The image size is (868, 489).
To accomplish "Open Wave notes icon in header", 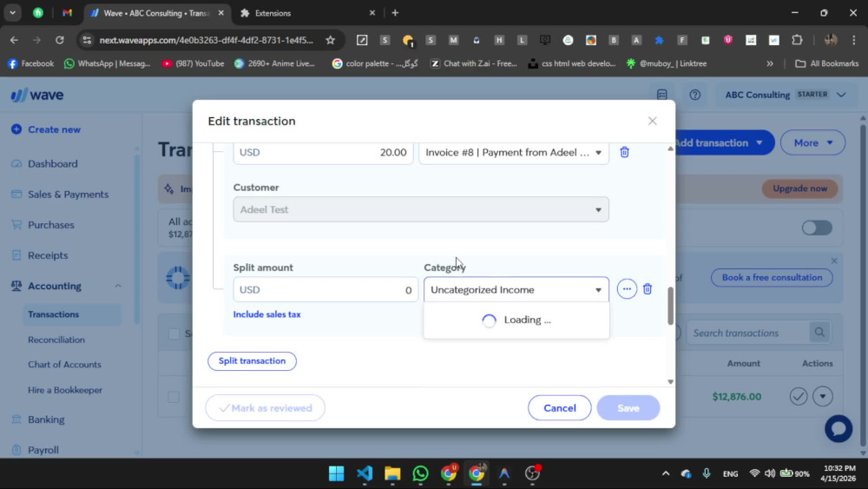I will (662, 95).
